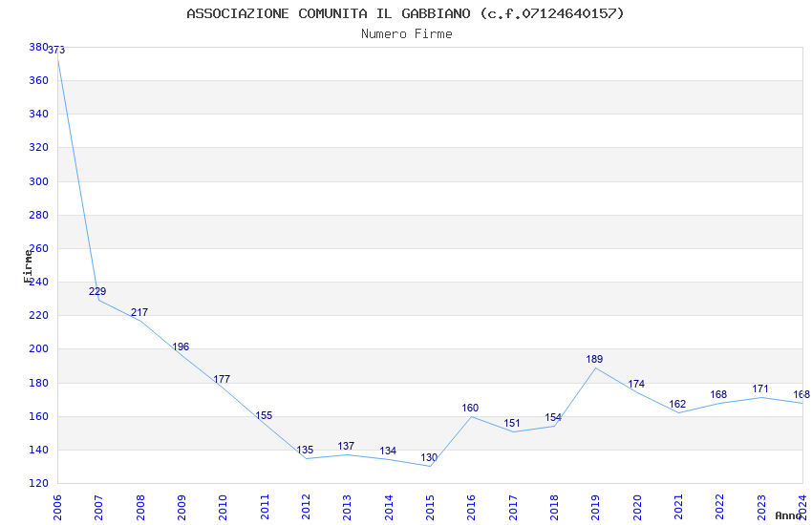Viewport: 812px width, 525px height.
Task: Click the 360 y-axis tick label
Action: (38, 81)
